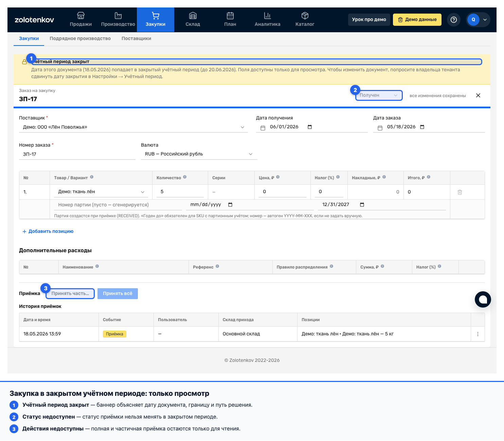
Task: Expand the user account chevron
Action: (485, 20)
